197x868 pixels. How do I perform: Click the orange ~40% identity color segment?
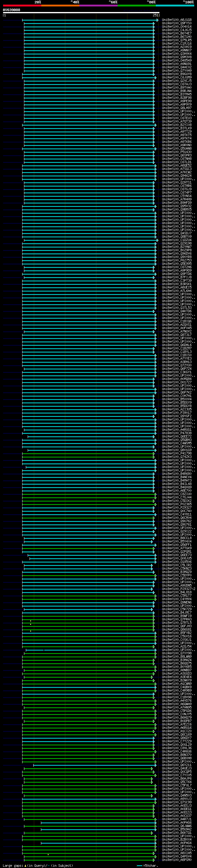pos(61,6)
